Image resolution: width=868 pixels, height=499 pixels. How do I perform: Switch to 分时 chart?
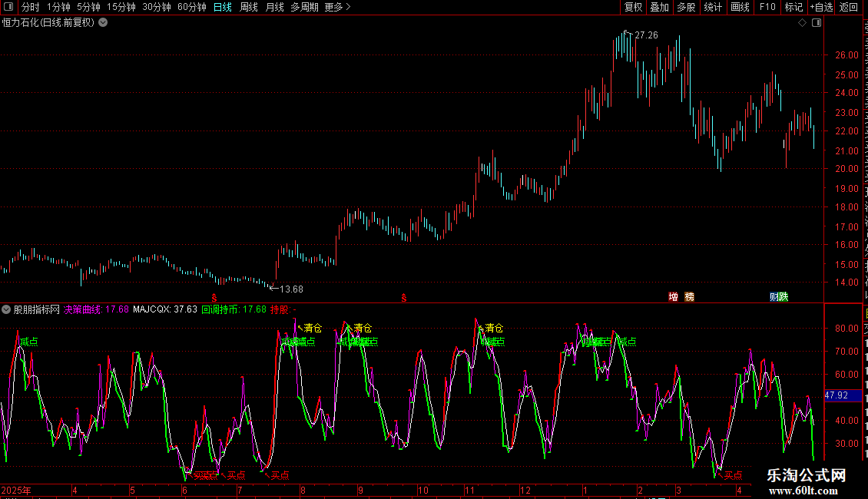pos(31,7)
